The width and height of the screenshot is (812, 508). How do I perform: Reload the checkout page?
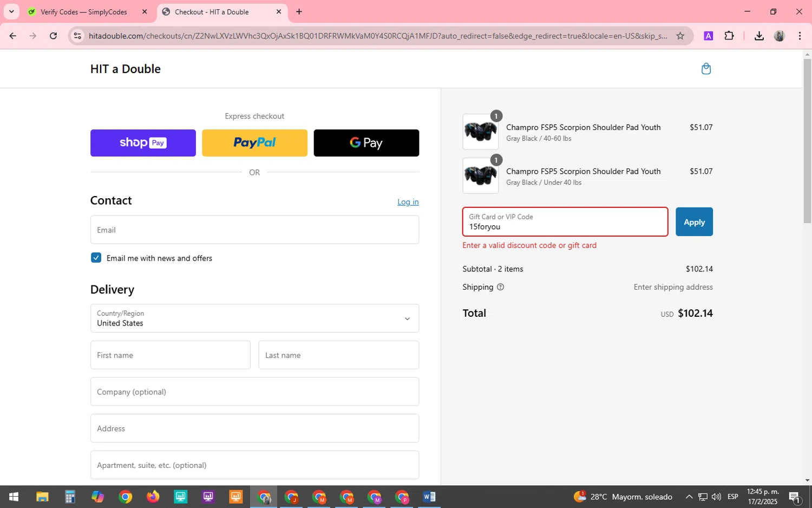[53, 36]
